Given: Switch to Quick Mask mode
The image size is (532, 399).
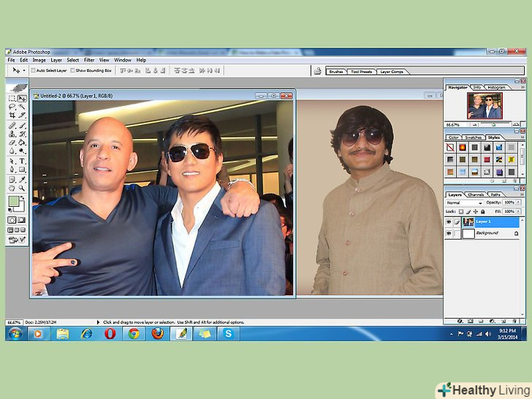Looking at the screenshot, I should click(x=22, y=220).
